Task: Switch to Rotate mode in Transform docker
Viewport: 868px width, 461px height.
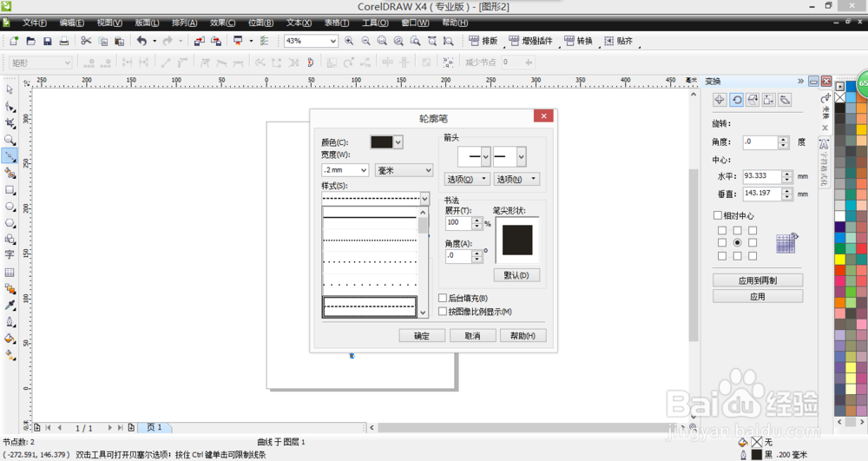Action: 736,100
